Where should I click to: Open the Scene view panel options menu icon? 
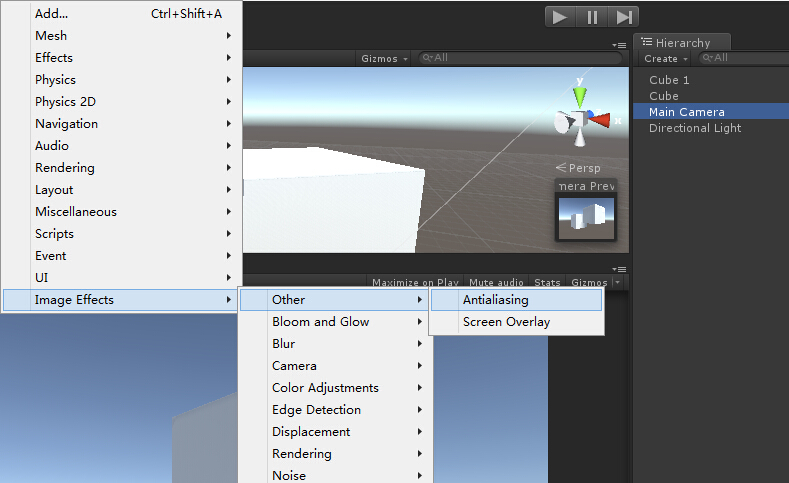pyautogui.click(x=619, y=45)
